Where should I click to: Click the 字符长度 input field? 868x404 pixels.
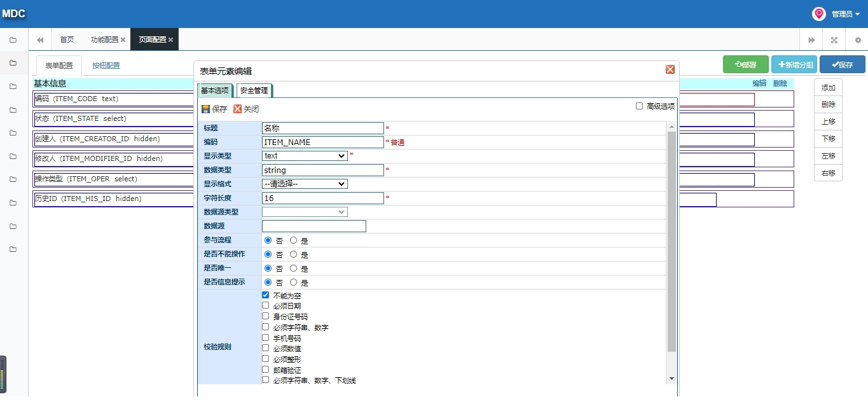pyautogui.click(x=323, y=199)
